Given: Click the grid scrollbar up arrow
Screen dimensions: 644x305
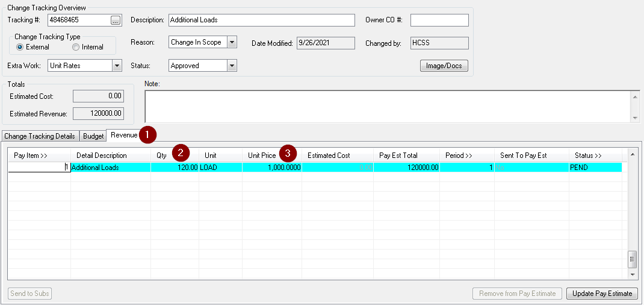Looking at the screenshot, I should (x=633, y=154).
